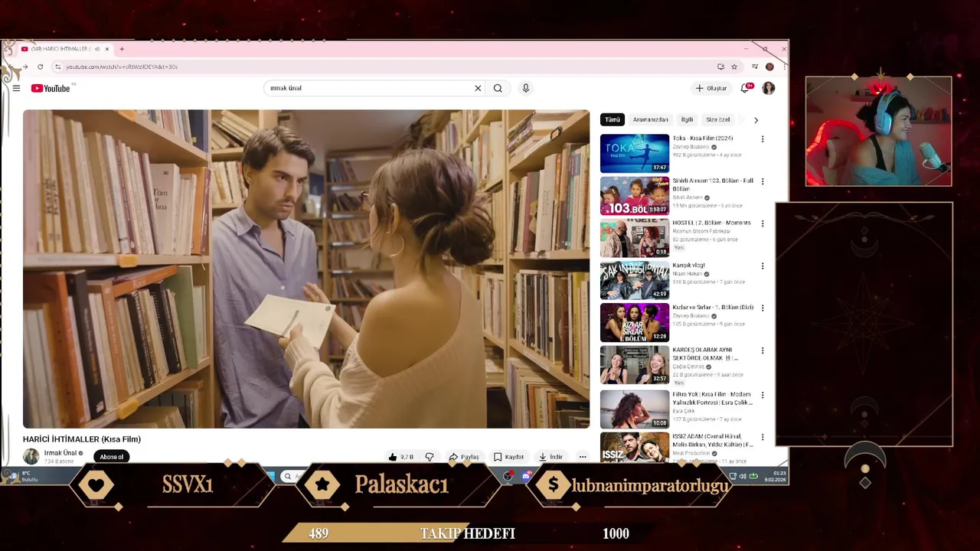980x551 pixels.
Task: Select the Tümü filter chip
Action: click(x=612, y=119)
